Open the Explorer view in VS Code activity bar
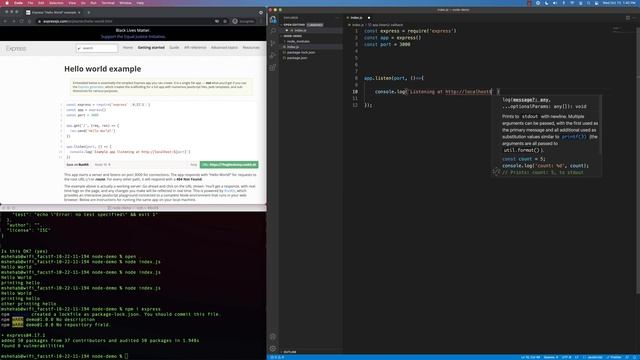Viewport: 640px width, 360px height. coord(273,19)
